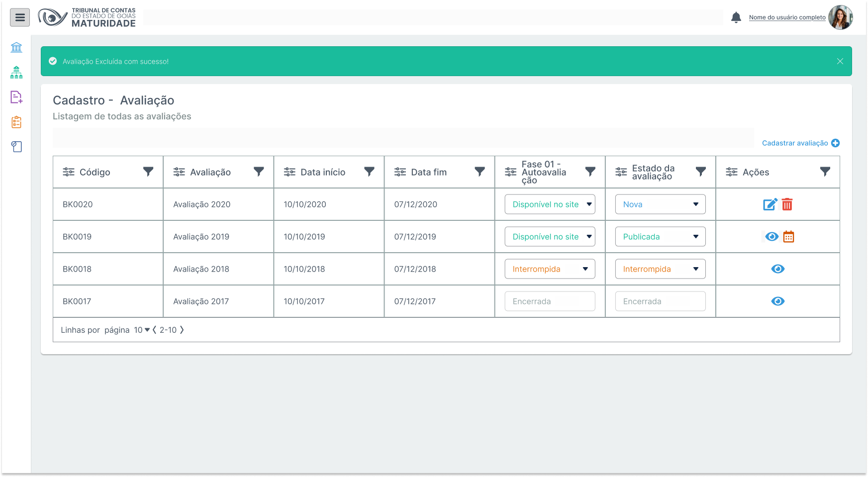Open the organization hierarchy sidebar icon
The height and width of the screenshot is (477, 868).
point(16,73)
